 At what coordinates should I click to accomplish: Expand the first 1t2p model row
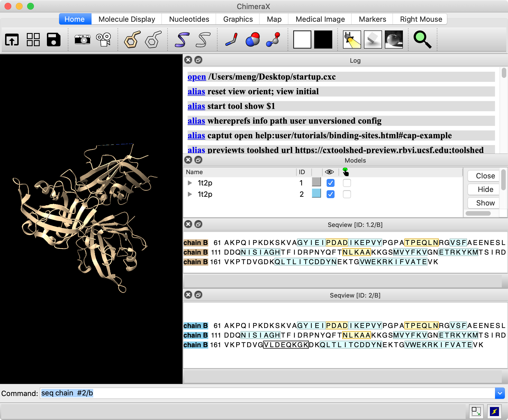[x=190, y=183]
